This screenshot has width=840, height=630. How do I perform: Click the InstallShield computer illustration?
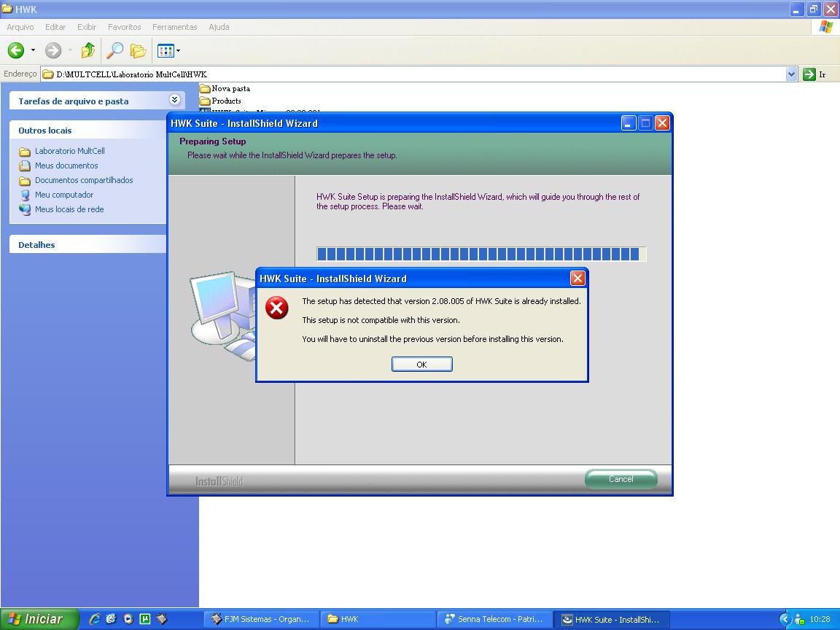click(223, 316)
